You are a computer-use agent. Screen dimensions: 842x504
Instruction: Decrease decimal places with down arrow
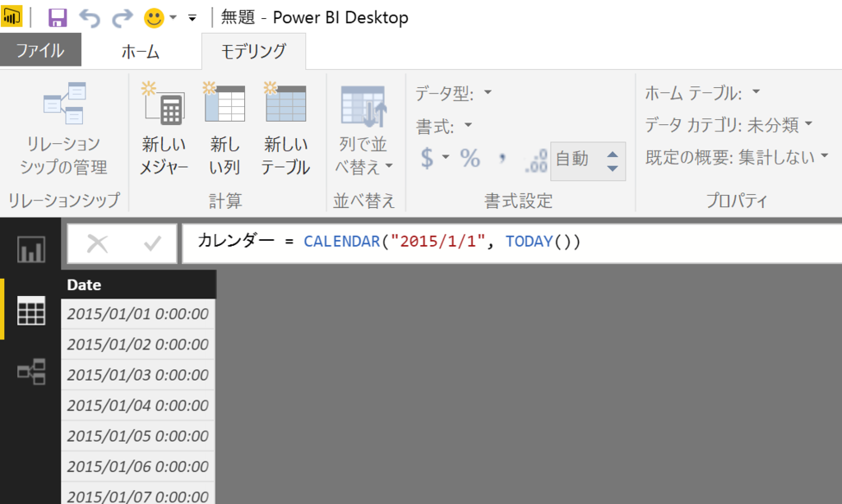tap(612, 168)
